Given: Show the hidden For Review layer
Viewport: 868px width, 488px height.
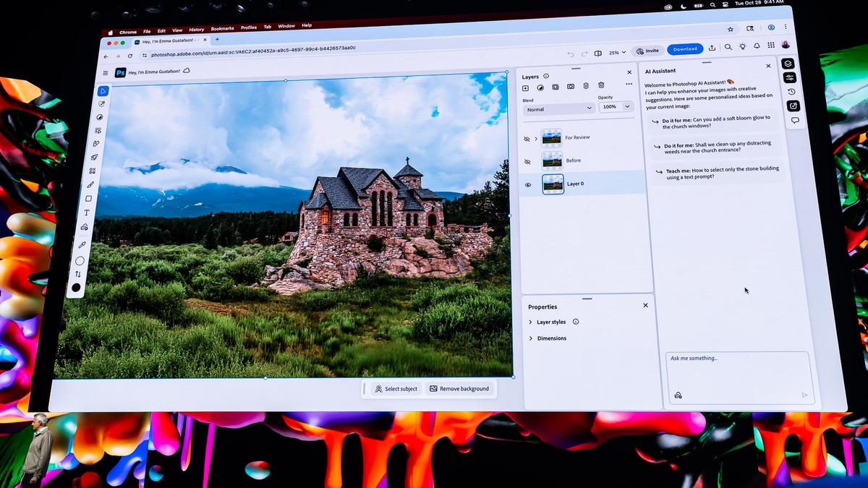Looking at the screenshot, I should 527,139.
